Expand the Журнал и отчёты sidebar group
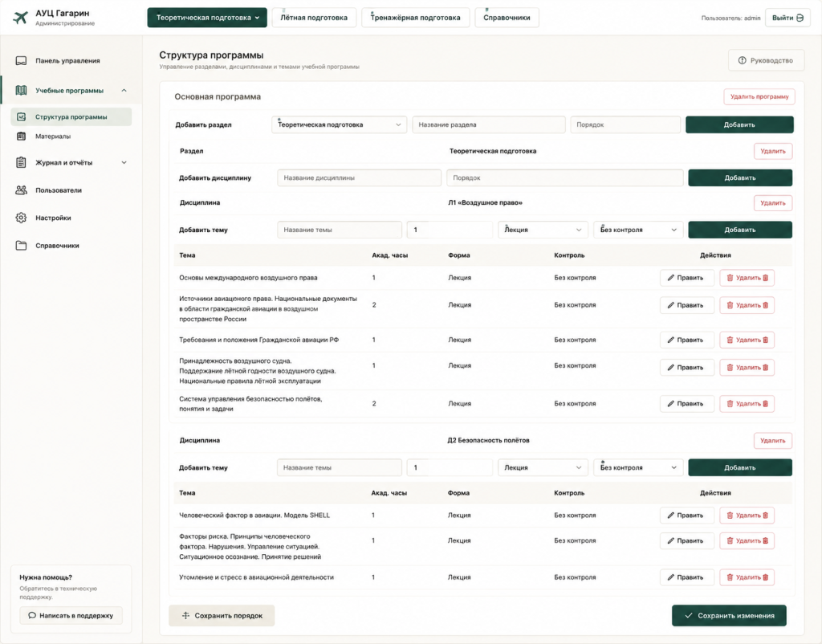822x644 pixels. coord(124,162)
